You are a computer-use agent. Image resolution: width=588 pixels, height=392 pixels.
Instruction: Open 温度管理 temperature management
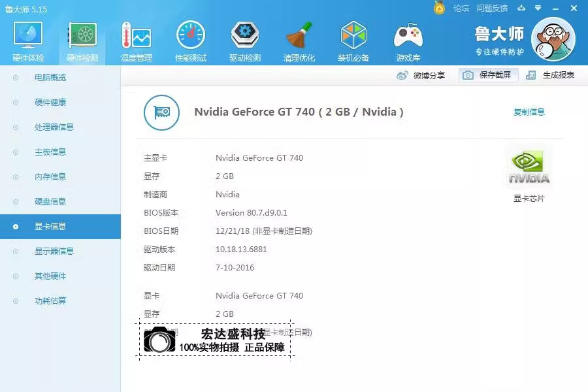click(x=137, y=41)
